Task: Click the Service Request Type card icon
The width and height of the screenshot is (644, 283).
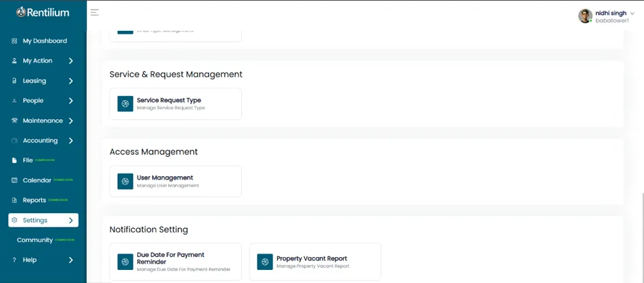Action: [x=125, y=104]
